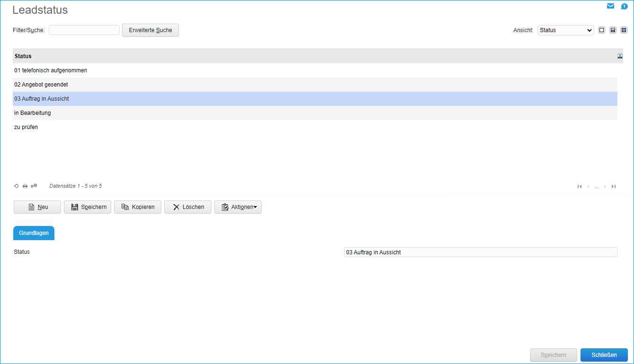Open the mail envelope icon
The width and height of the screenshot is (634, 364).
tap(610, 6)
